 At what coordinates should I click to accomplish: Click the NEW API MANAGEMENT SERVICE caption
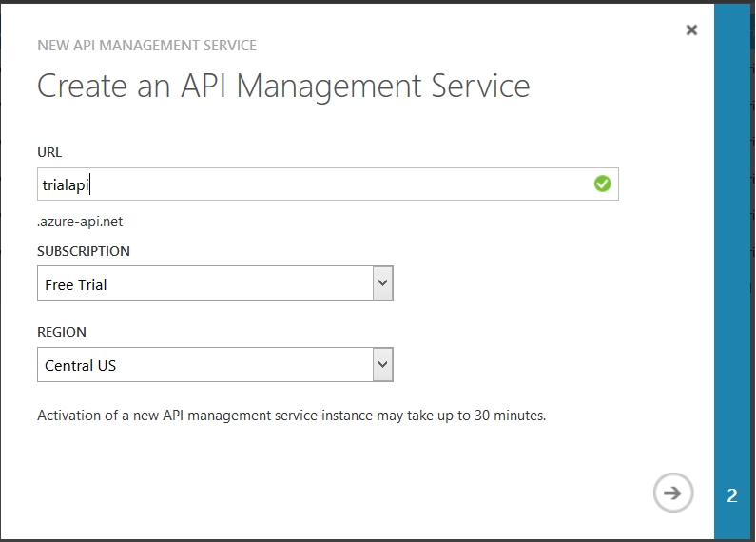(146, 45)
